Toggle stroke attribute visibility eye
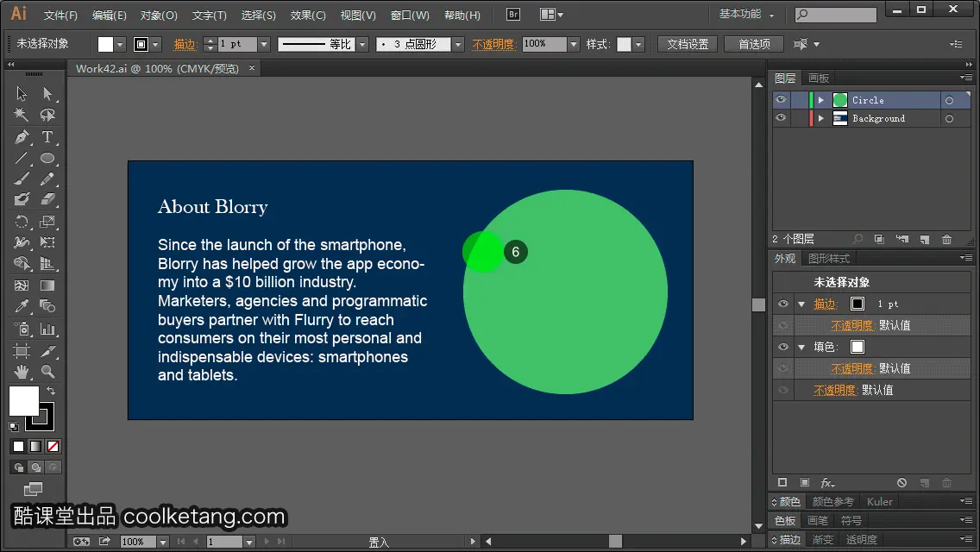This screenshot has height=552, width=980. (x=783, y=304)
